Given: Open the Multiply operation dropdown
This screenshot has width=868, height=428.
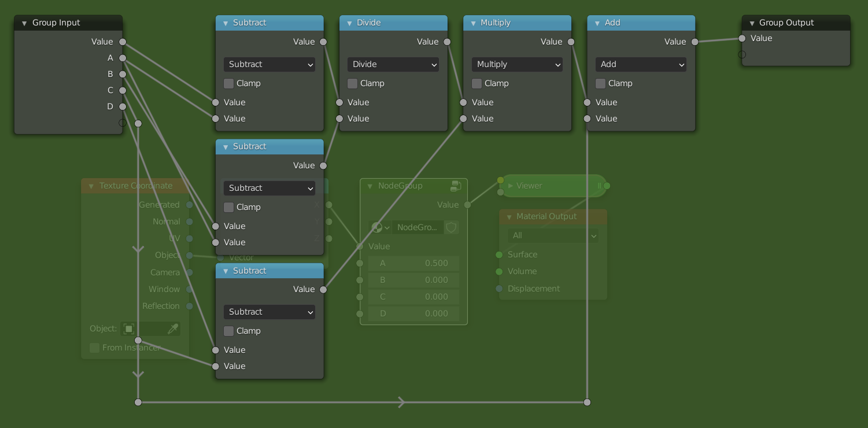Looking at the screenshot, I should [x=517, y=64].
